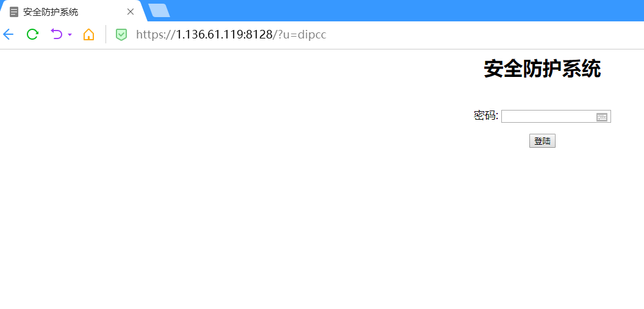Screen dimensions: 644x309
Task: Reload the page with the green refresh icon
Action: pyautogui.click(x=32, y=35)
